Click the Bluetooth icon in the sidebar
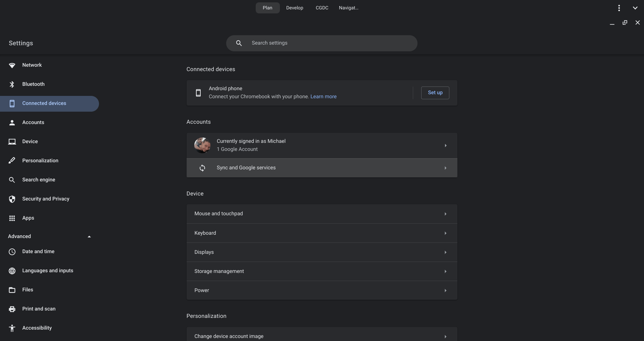 click(12, 84)
